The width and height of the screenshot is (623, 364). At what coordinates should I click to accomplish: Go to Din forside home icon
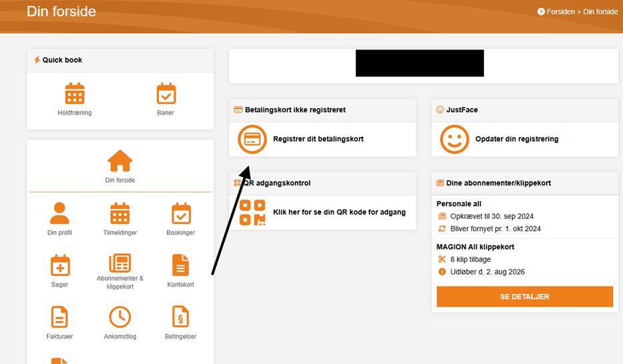tap(120, 161)
